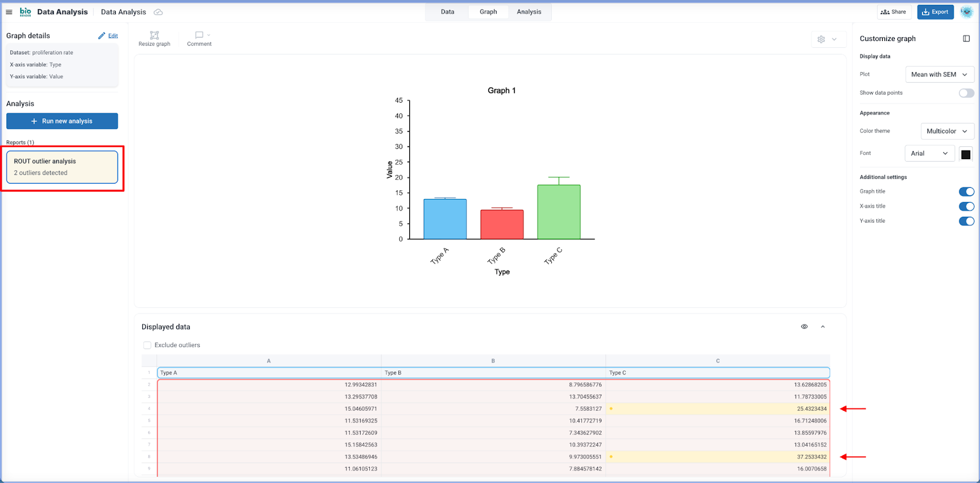
Task: Open the graph settings gear icon
Action: 821,39
